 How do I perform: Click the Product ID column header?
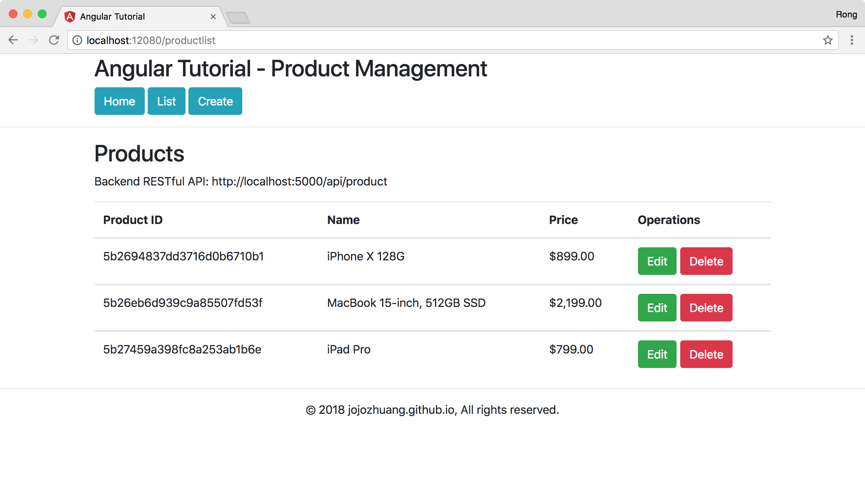(x=133, y=220)
